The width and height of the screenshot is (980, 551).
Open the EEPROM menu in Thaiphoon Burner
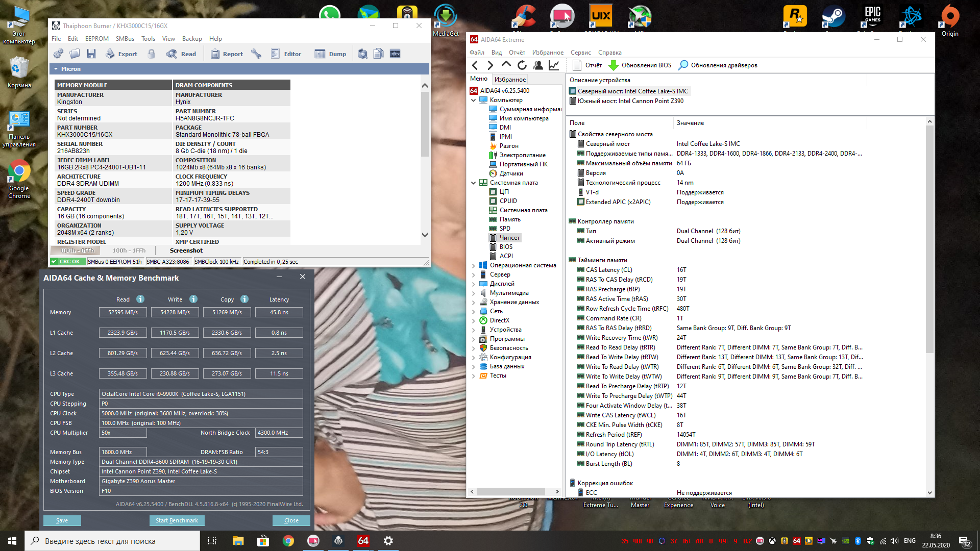[96, 39]
